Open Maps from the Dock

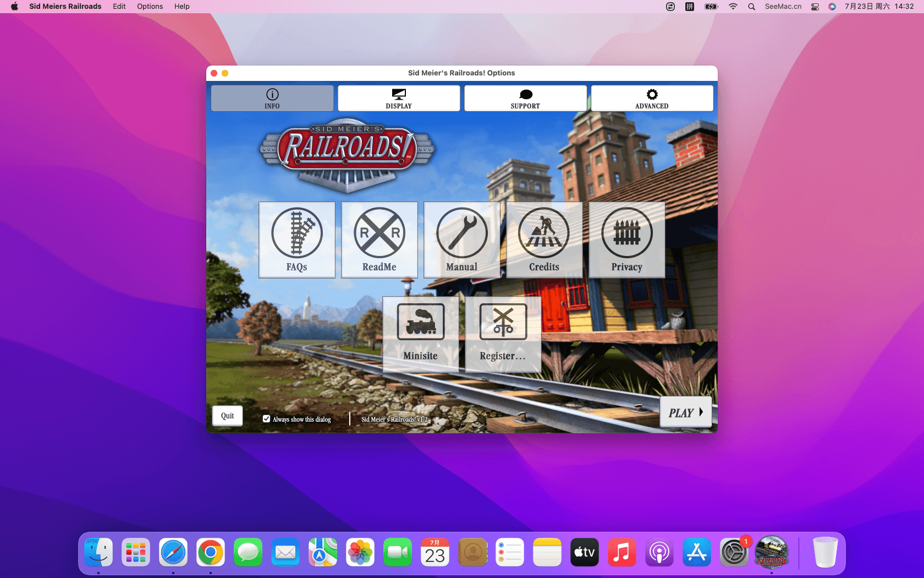[323, 552]
